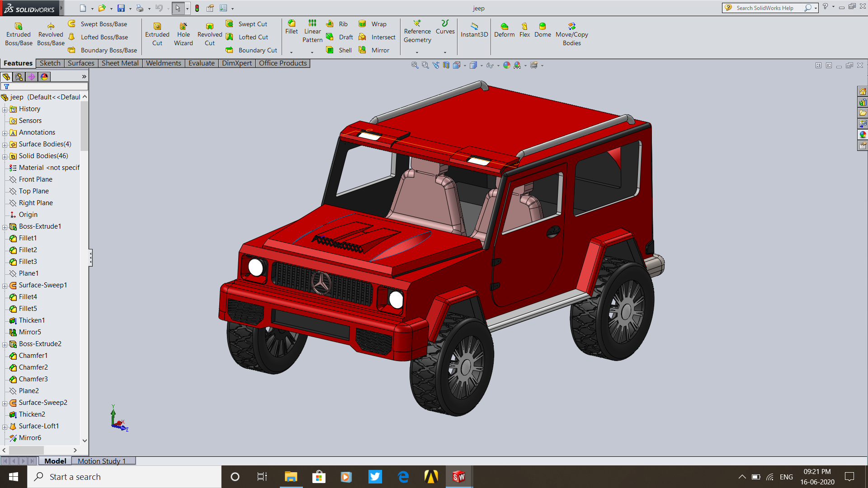Toggle Instant3D mode

pyautogui.click(x=474, y=30)
